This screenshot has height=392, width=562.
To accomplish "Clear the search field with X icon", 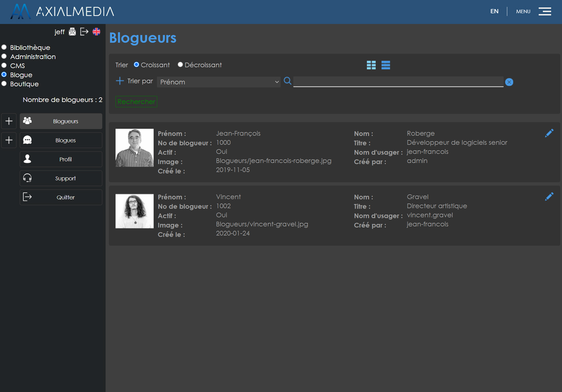I will 509,82.
